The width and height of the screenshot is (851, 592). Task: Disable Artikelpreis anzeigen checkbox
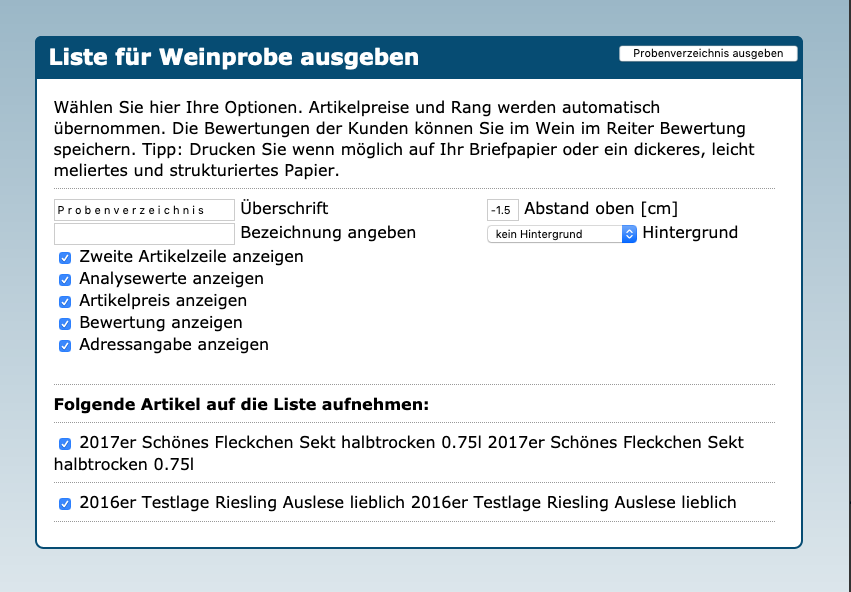(x=65, y=301)
